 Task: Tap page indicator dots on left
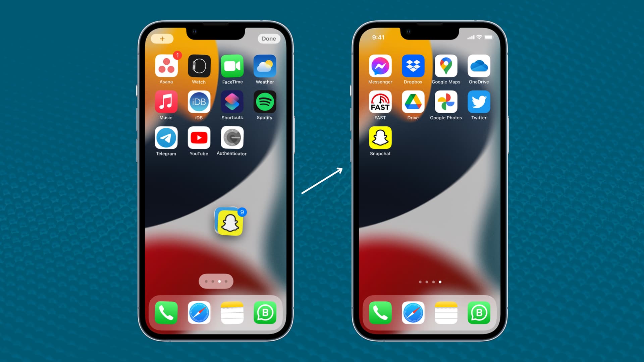(216, 281)
